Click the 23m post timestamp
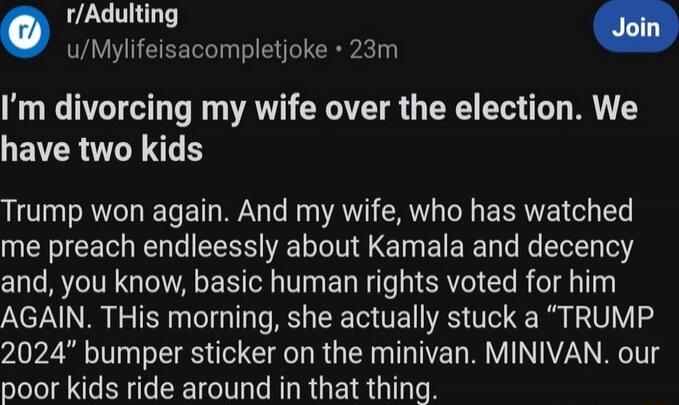The width and height of the screenshot is (679, 405). click(x=374, y=50)
